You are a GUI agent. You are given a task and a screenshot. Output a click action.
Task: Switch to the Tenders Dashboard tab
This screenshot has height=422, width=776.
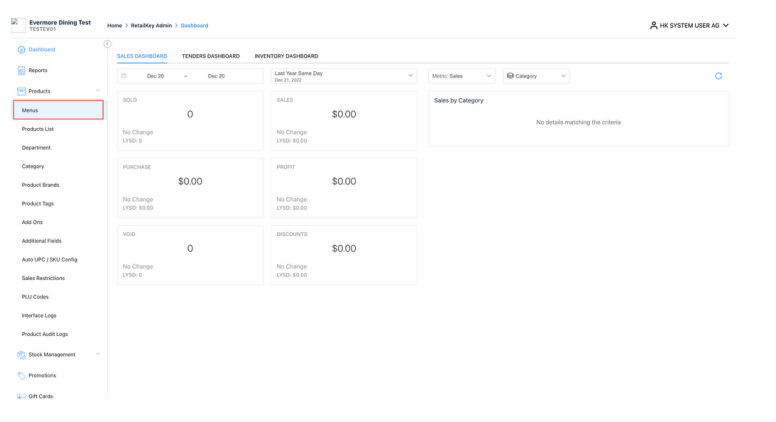pos(213,55)
